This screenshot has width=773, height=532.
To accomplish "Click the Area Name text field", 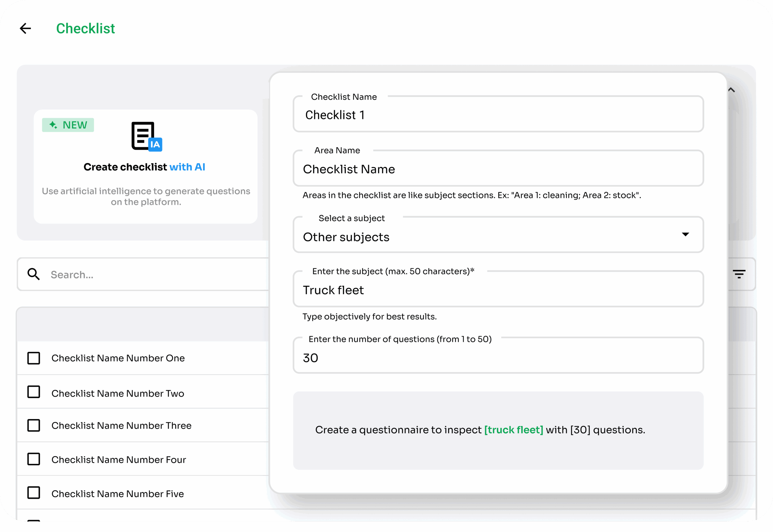I will [x=498, y=169].
